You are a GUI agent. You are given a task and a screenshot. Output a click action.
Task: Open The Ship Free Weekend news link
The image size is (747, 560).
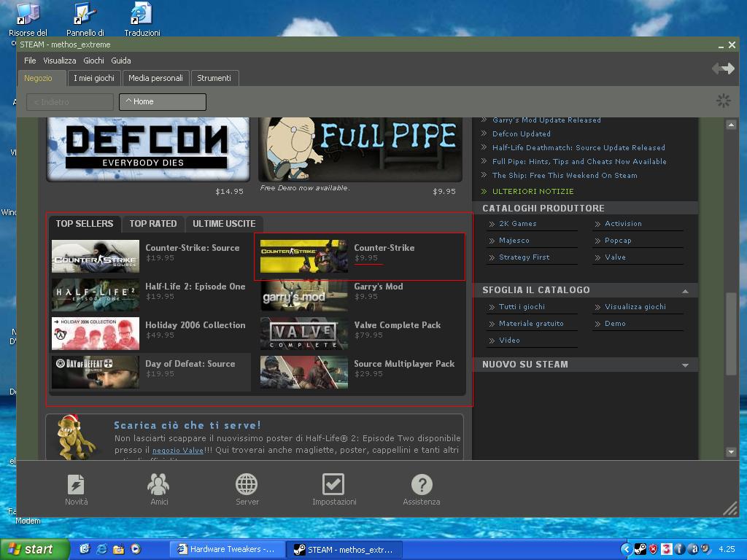[565, 175]
